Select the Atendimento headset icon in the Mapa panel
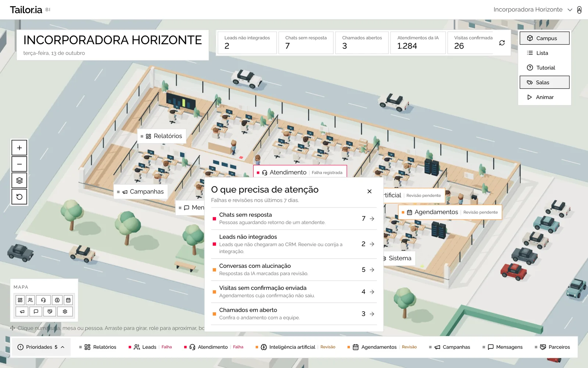This screenshot has width=588, height=368. [x=43, y=300]
